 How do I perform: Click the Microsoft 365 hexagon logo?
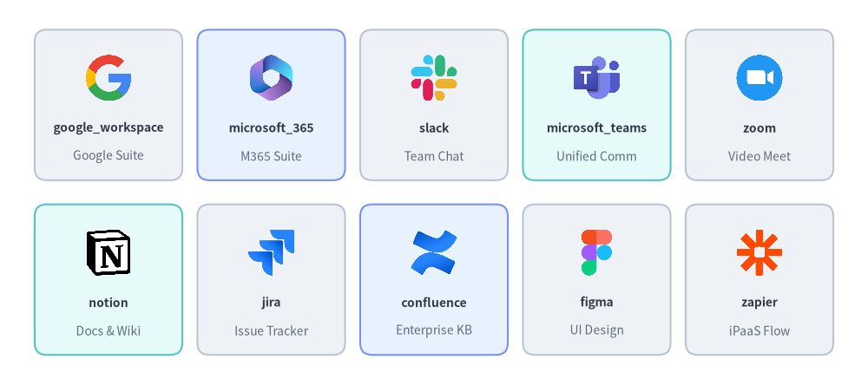(271, 77)
